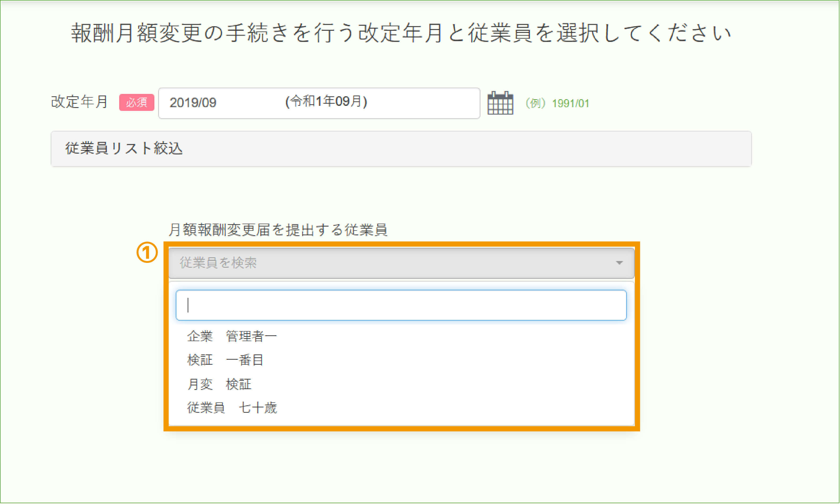This screenshot has width=840, height=504.
Task: Select employee 企業 管理者一
Action: coord(401,336)
